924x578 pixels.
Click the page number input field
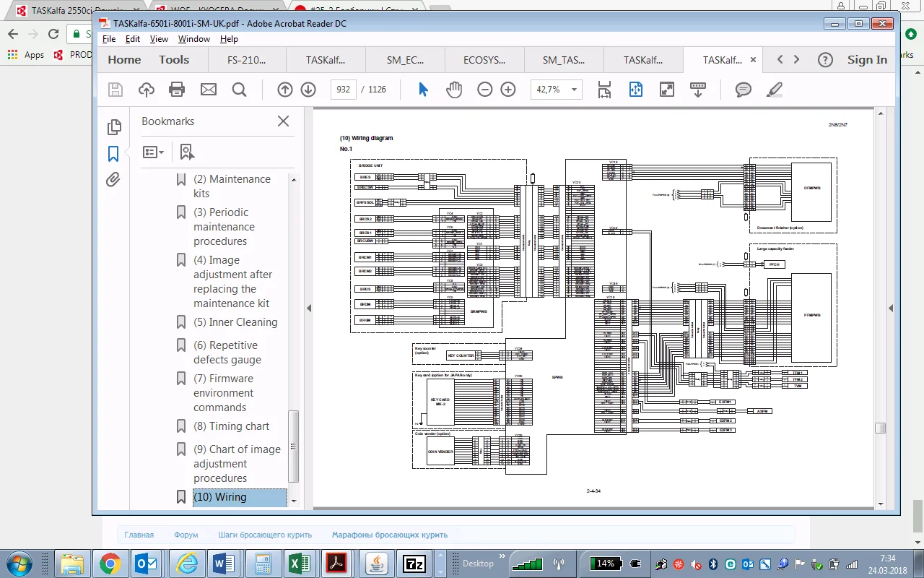[343, 90]
